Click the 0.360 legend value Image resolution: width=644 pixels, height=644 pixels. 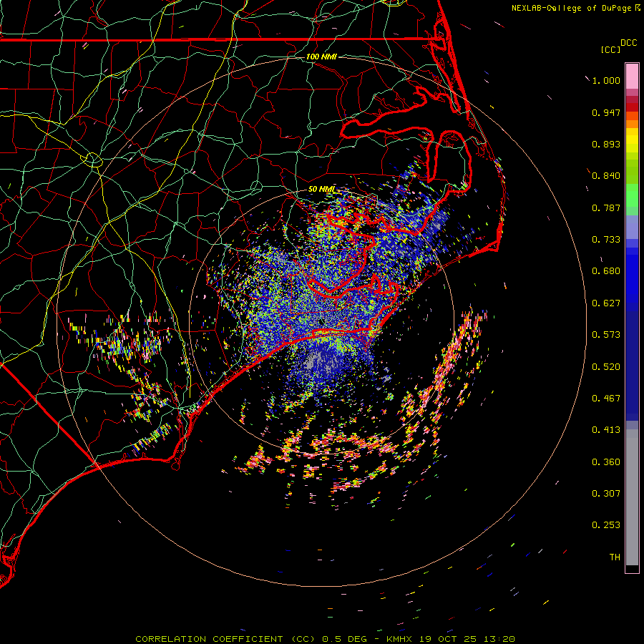(606, 462)
